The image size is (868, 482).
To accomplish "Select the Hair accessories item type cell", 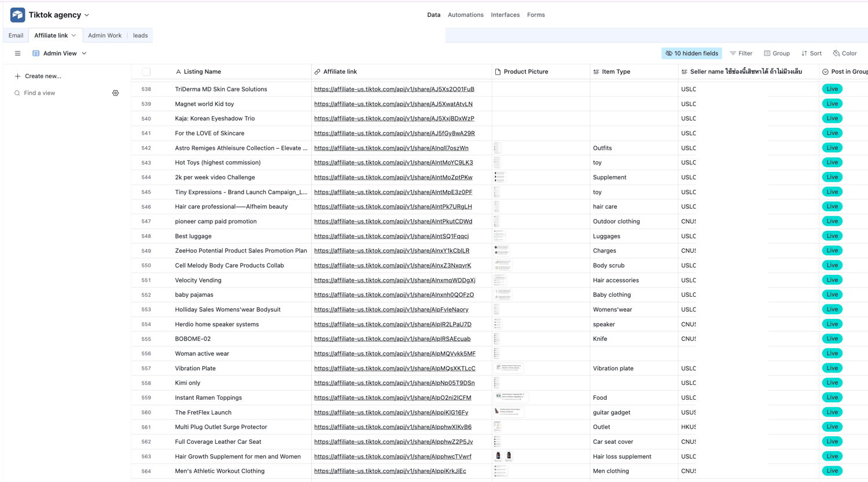I will [x=634, y=280].
